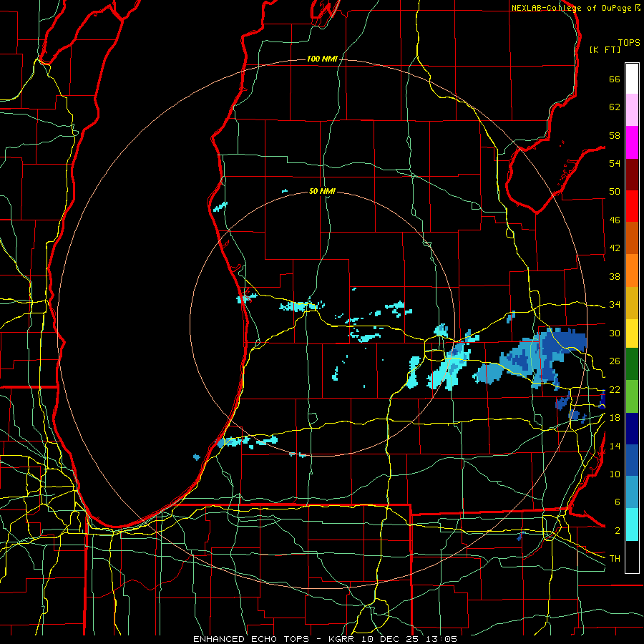Click the legend value 54

[615, 163]
